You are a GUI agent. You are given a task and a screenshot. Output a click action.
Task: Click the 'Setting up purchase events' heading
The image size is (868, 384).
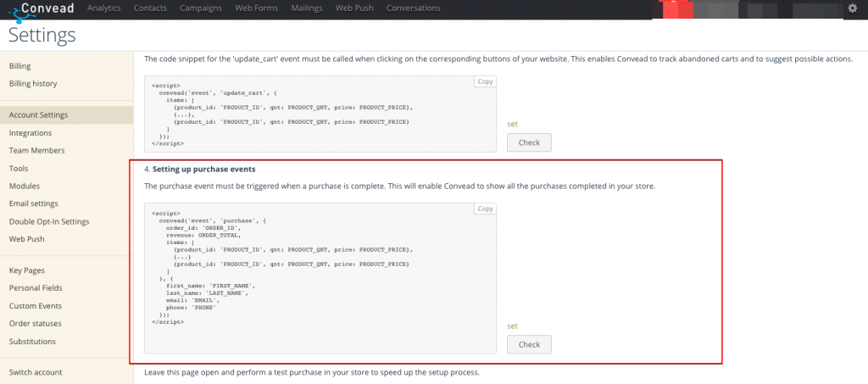(203, 169)
